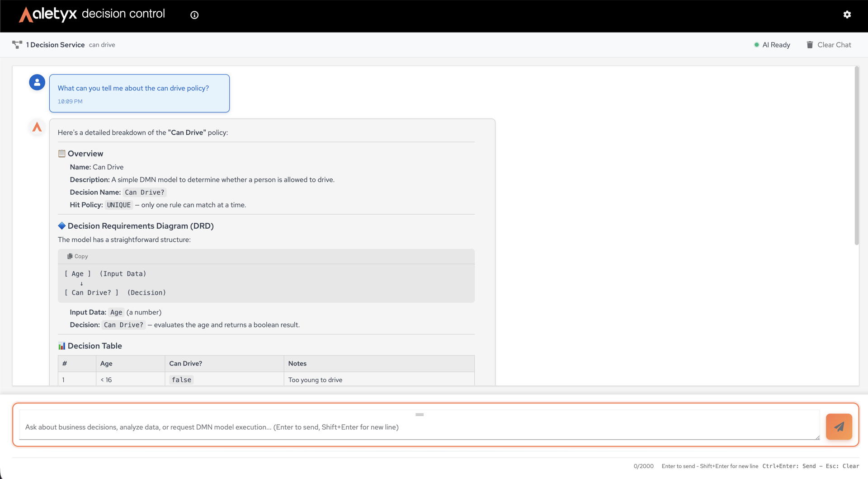
Task: Click the 'decision control' title text
Action: [x=123, y=14]
